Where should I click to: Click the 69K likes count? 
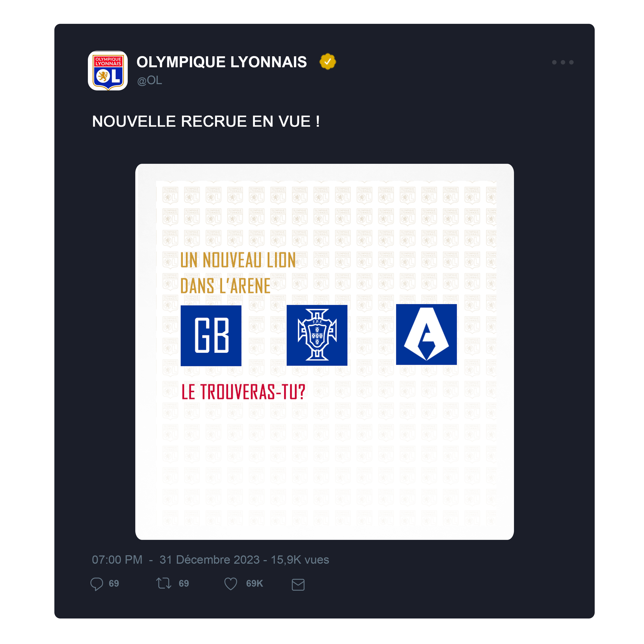tap(255, 583)
